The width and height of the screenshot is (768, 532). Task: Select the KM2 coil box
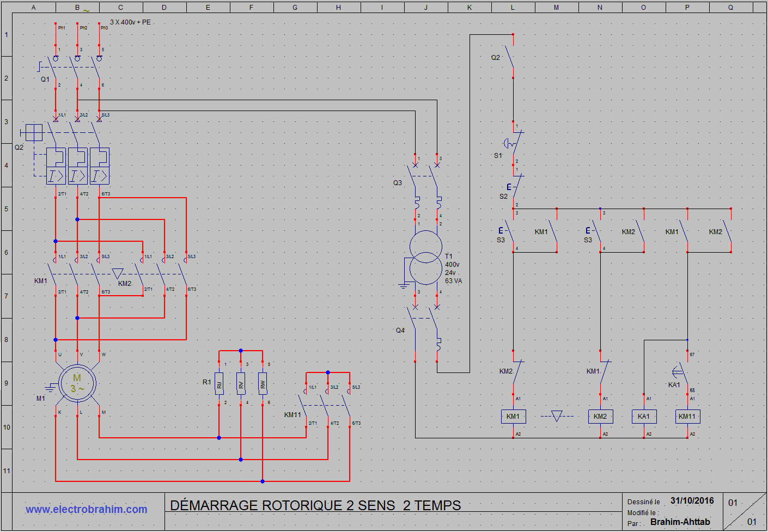tap(600, 417)
